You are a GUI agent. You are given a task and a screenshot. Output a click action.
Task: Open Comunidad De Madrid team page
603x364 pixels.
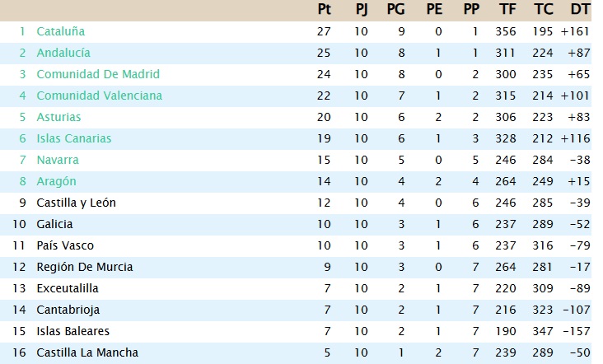point(97,74)
